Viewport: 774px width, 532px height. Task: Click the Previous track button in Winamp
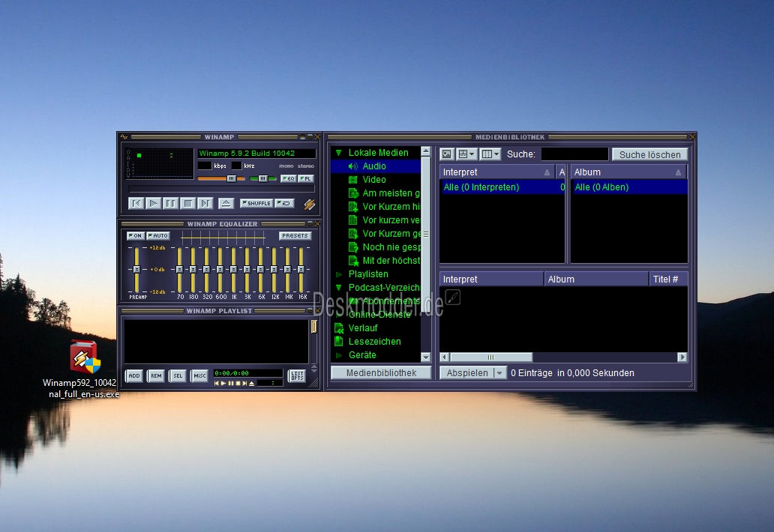coord(136,203)
